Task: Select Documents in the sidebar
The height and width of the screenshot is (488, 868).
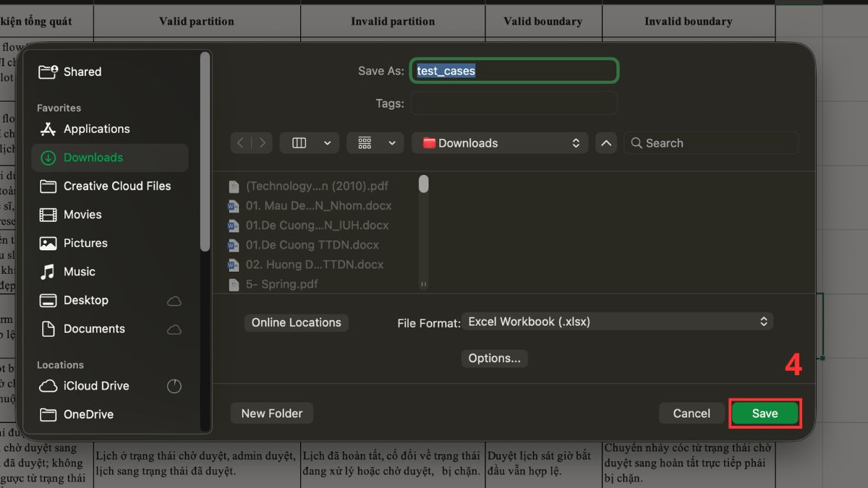Action: click(x=110, y=329)
